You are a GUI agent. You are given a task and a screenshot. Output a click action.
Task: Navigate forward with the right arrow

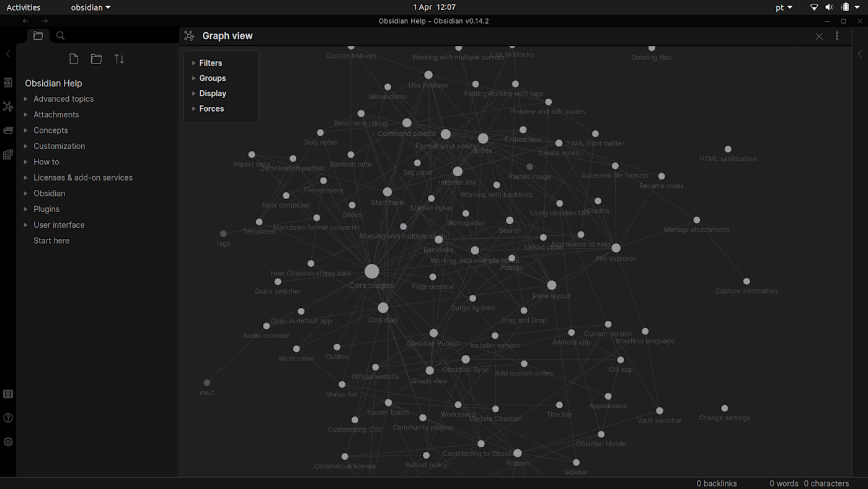coord(45,21)
